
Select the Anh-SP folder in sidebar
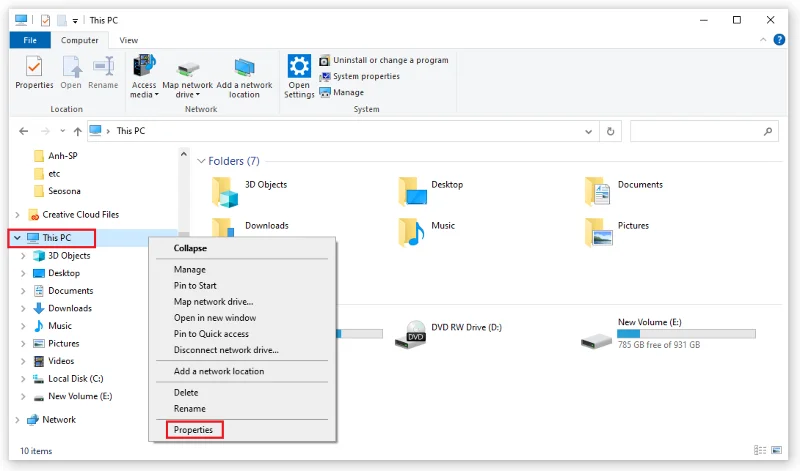pyautogui.click(x=56, y=156)
